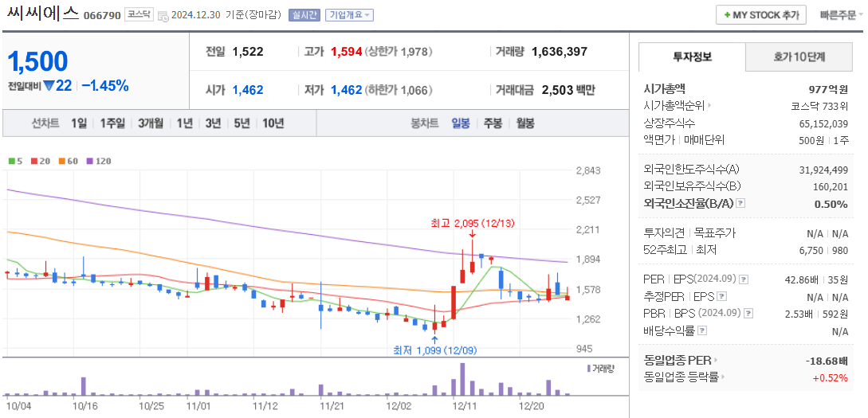This screenshot has width=868, height=418.
Task: Switch to the 투자정보 tab
Action: click(692, 57)
